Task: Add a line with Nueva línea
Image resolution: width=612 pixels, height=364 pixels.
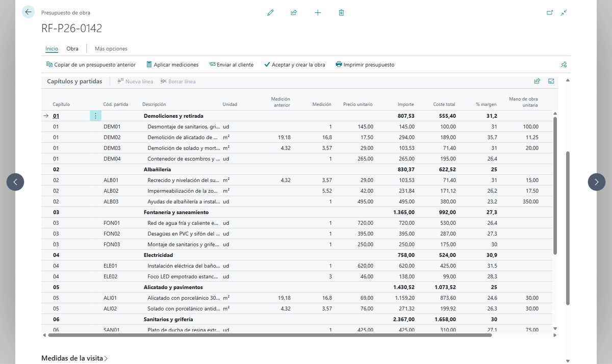Action: 135,82
